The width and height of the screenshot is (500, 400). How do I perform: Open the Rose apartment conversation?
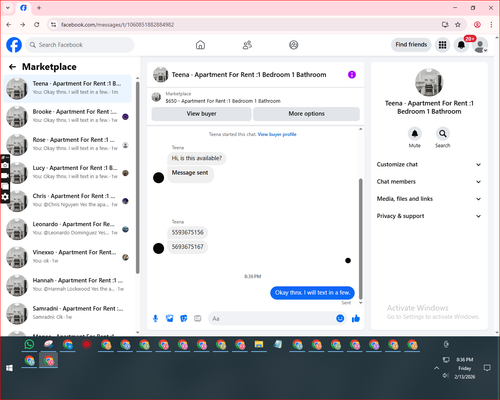point(68,145)
